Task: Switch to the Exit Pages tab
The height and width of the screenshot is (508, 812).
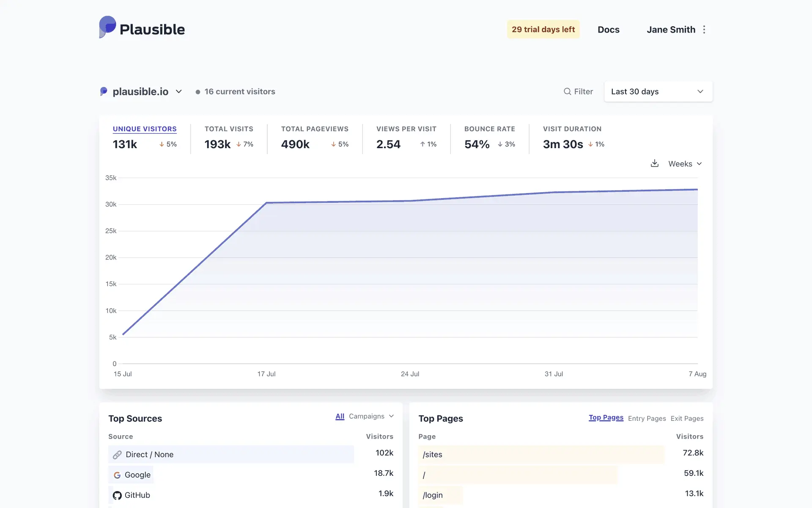Action: point(687,418)
